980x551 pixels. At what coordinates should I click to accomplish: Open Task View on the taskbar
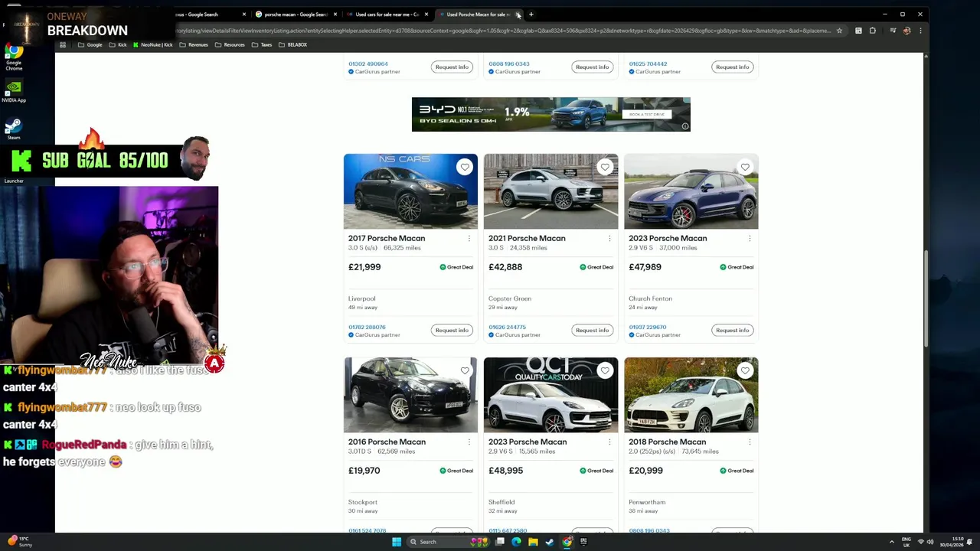(500, 542)
